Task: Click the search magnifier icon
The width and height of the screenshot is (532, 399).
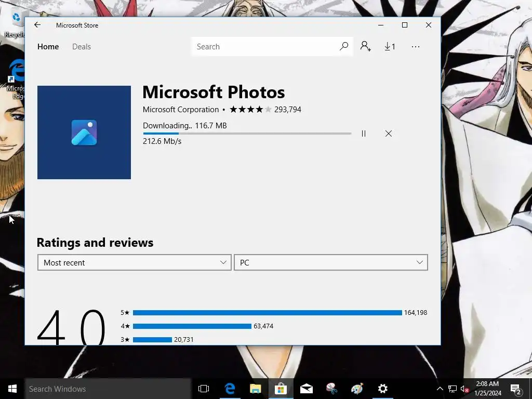Action: click(344, 46)
